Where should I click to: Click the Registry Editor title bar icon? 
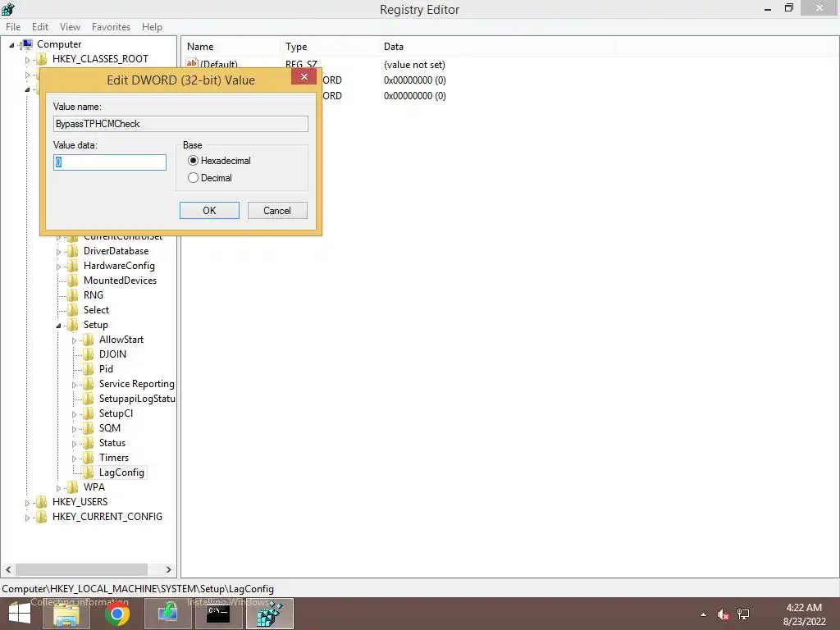click(x=8, y=9)
